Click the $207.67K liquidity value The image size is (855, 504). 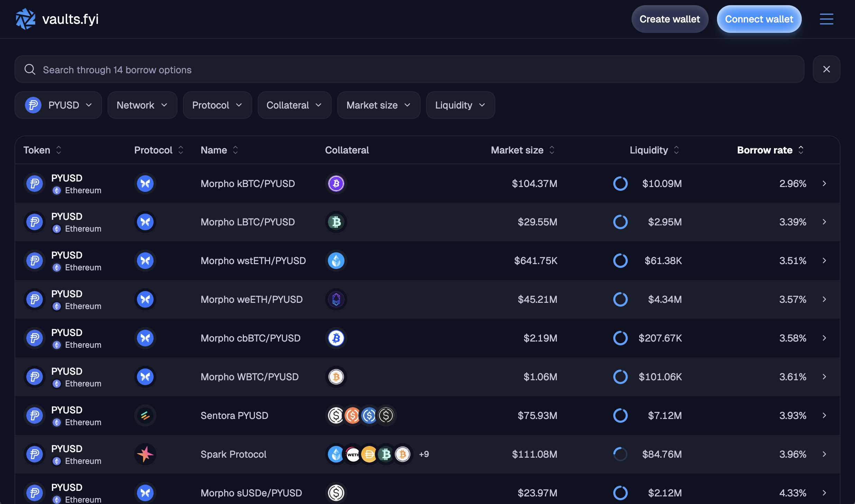pyautogui.click(x=660, y=338)
